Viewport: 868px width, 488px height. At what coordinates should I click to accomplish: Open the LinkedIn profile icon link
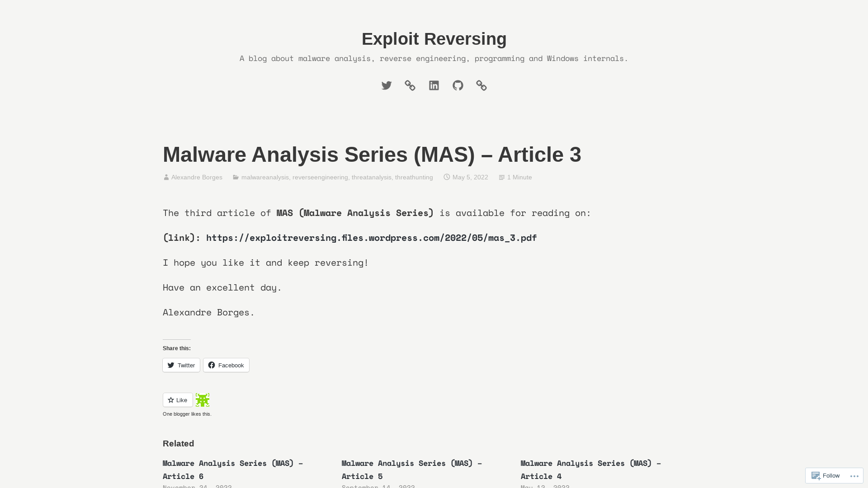[434, 85]
